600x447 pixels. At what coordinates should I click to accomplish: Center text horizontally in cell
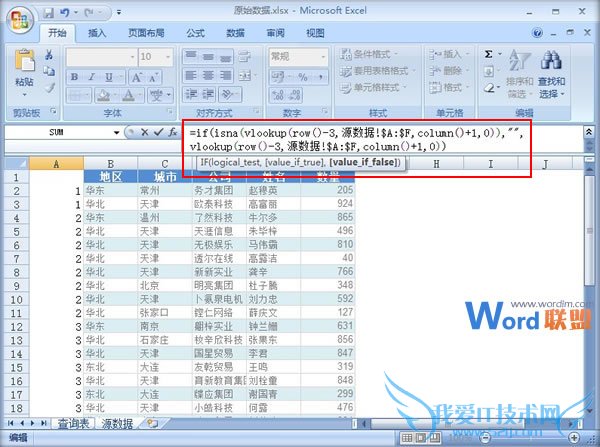(x=208, y=76)
